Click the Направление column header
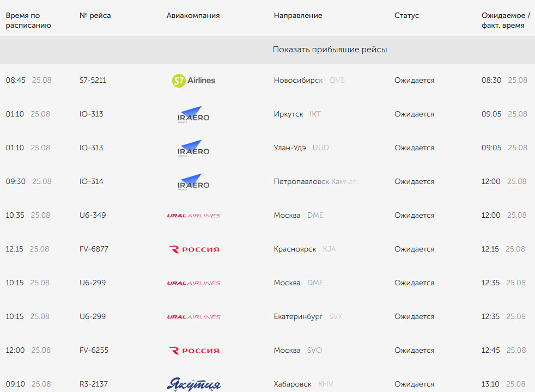Viewport: 535px width, 392px height. click(x=298, y=15)
